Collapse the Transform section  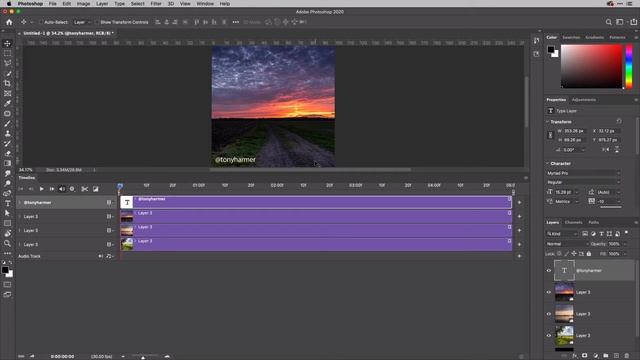(x=548, y=122)
